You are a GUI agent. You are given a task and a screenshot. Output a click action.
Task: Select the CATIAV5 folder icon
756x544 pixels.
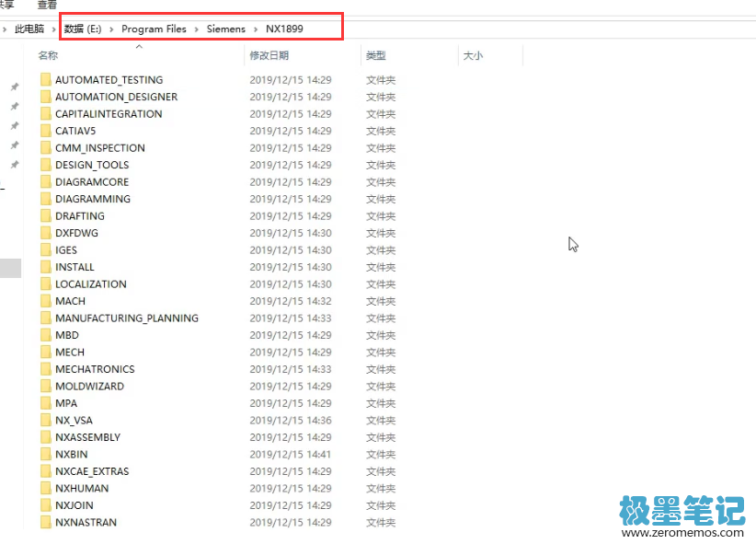(x=46, y=131)
